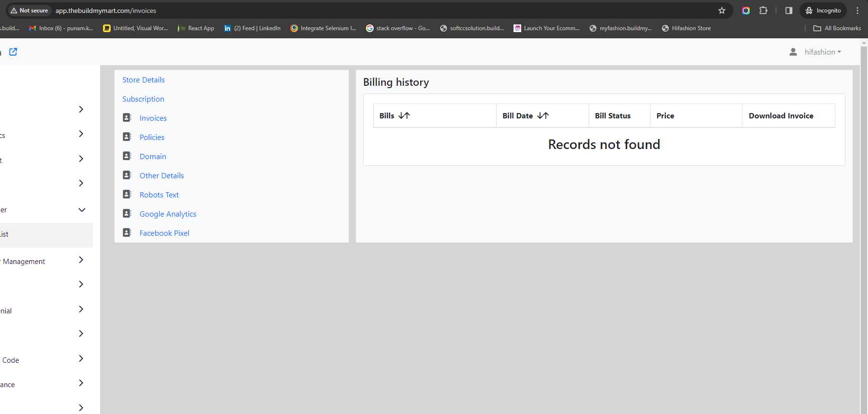
Task: Open Store Details settings page
Action: coord(143,80)
